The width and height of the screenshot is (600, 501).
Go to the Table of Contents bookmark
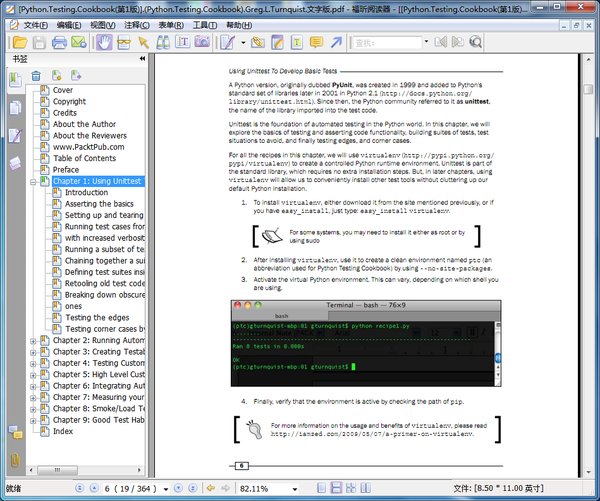click(x=84, y=158)
